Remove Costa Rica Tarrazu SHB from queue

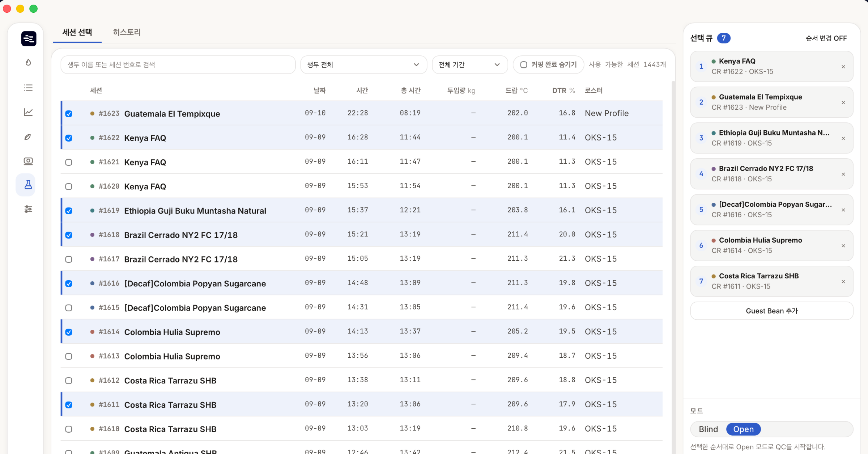pos(843,282)
